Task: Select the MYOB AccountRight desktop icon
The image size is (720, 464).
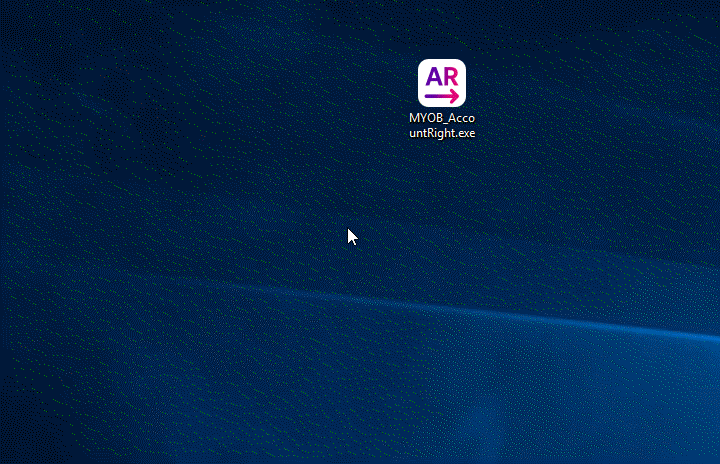Action: (441, 83)
